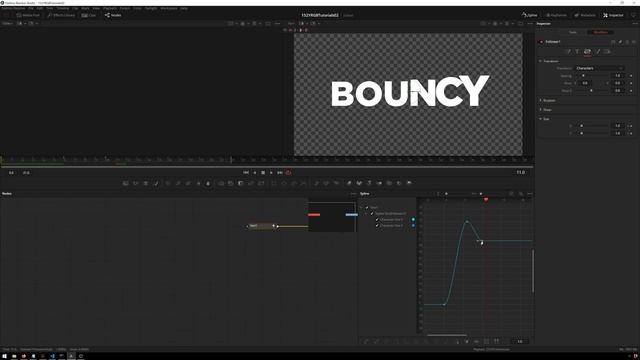The height and width of the screenshot is (360, 640).
Task: Switch to the Modifiers tab in Inspector
Action: pos(600,32)
